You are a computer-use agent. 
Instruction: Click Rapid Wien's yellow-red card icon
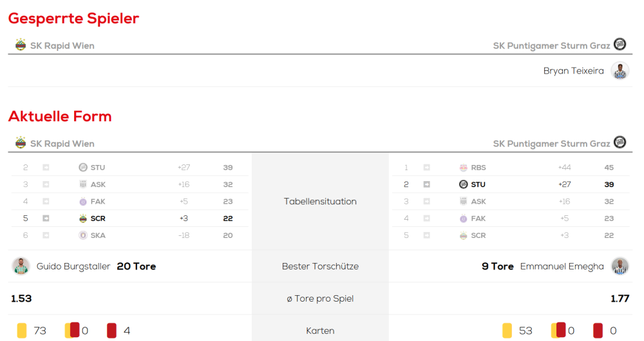click(72, 331)
